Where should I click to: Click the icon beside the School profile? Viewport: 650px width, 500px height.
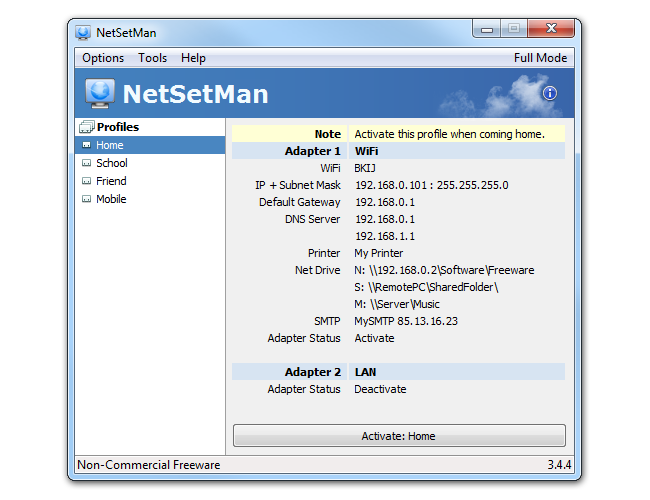[86, 163]
